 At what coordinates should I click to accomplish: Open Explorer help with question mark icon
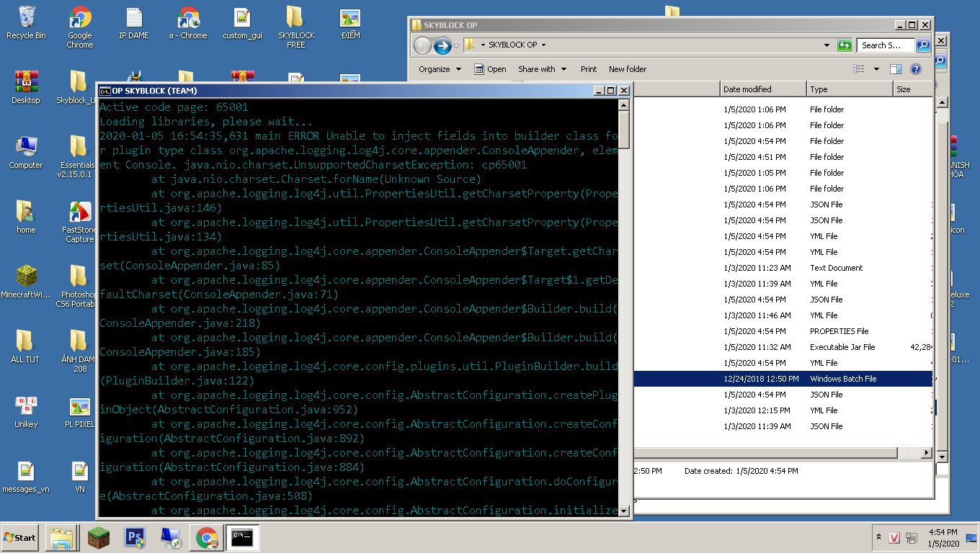(x=916, y=69)
